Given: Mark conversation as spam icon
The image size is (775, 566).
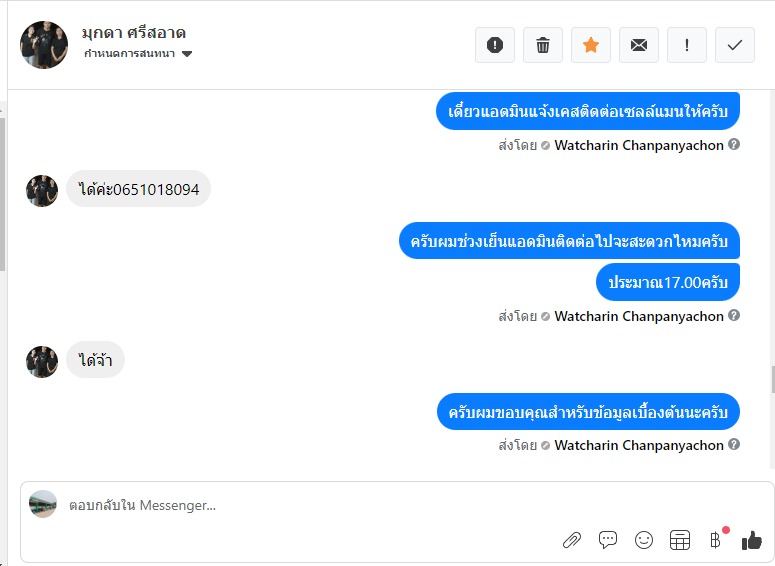Looking at the screenshot, I should tap(495, 45).
